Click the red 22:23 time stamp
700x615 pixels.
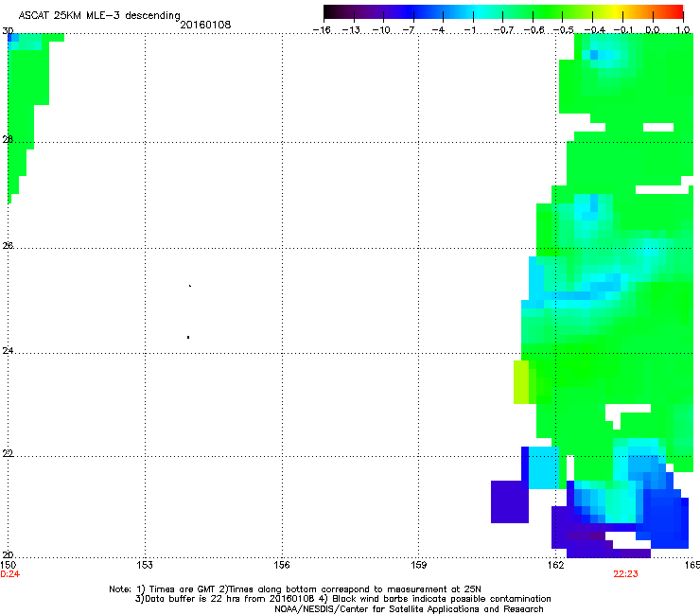click(x=625, y=574)
